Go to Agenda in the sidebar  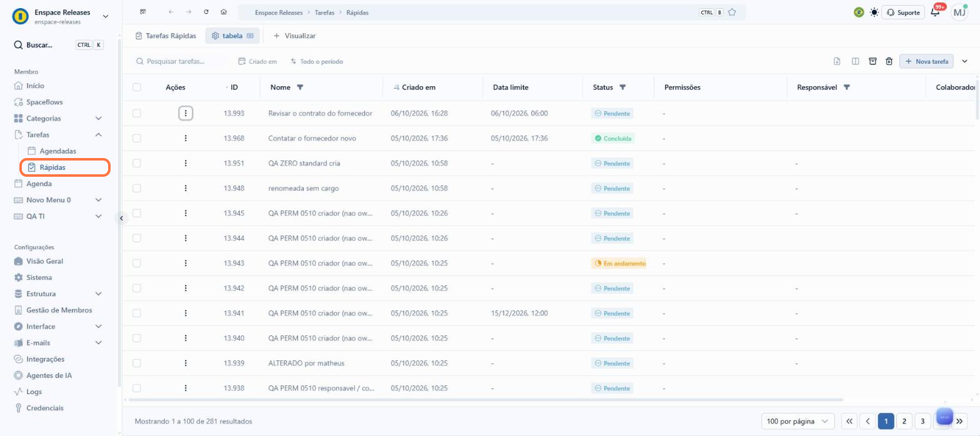pos(39,184)
